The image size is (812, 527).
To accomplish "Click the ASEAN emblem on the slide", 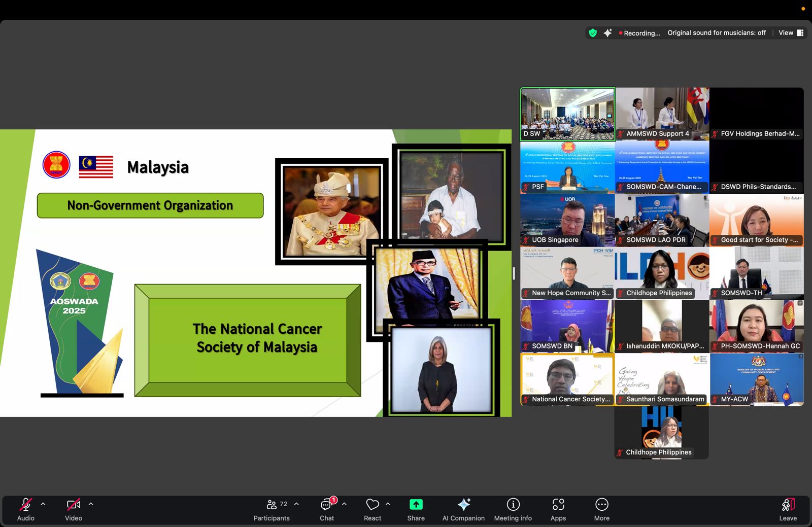I will click(56, 165).
